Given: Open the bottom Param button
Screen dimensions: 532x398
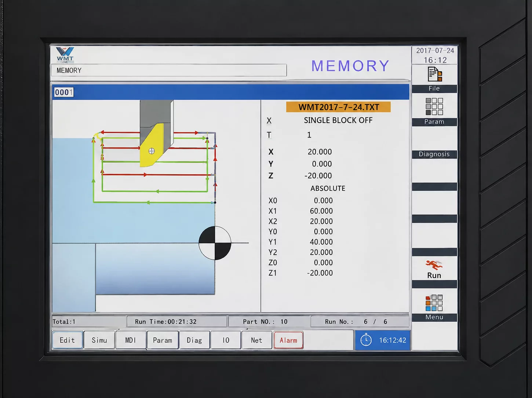Looking at the screenshot, I should pyautogui.click(x=163, y=340).
